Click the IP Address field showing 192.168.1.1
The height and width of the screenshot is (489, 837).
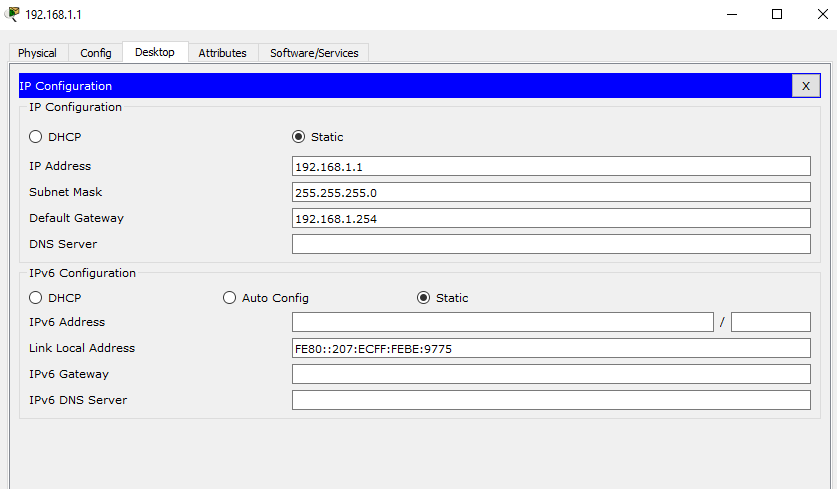551,166
